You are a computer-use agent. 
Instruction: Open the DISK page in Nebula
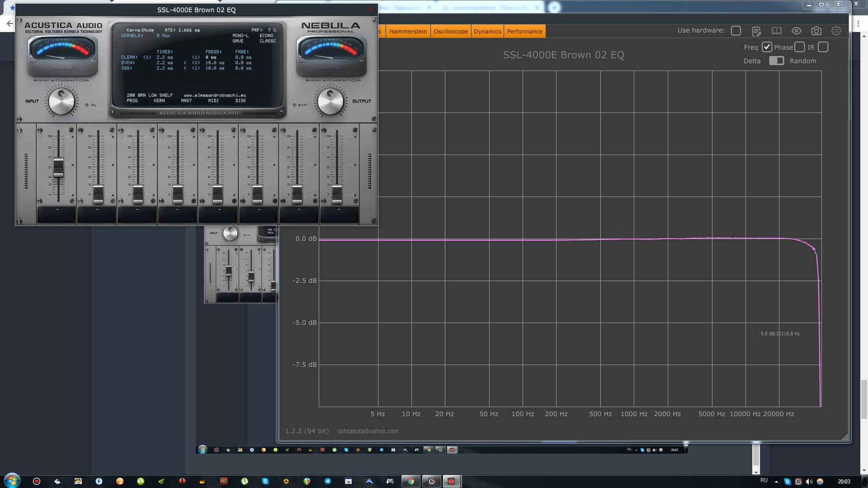click(x=241, y=101)
